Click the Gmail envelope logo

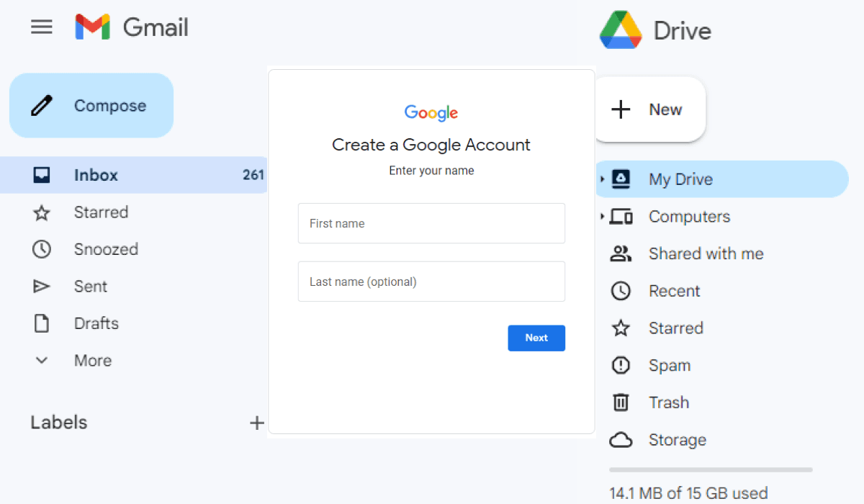(93, 27)
